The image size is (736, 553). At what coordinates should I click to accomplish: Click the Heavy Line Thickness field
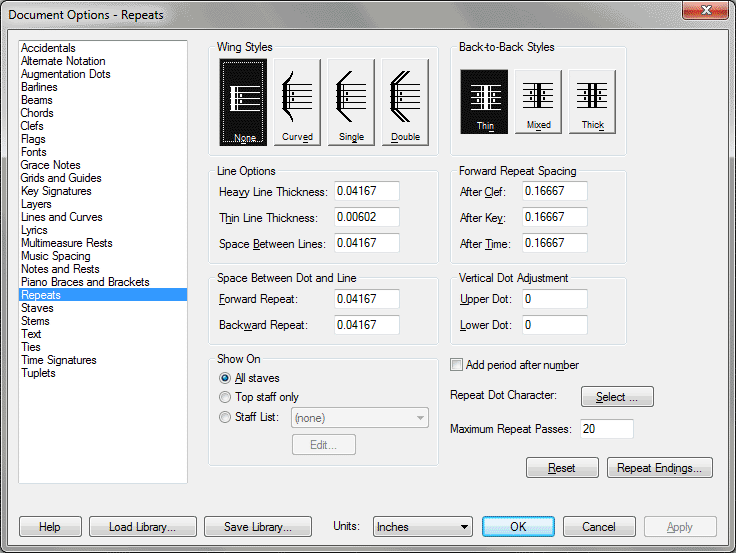(366, 191)
